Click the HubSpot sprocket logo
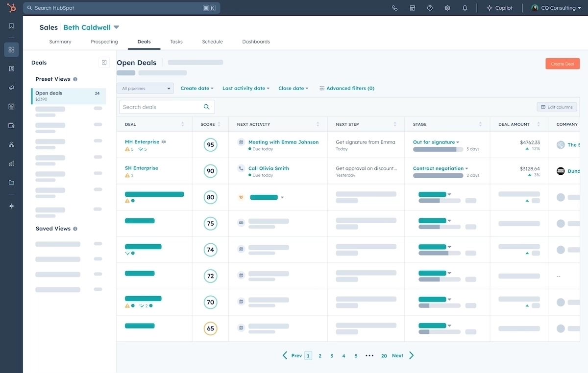The height and width of the screenshot is (373, 588). coord(11,8)
